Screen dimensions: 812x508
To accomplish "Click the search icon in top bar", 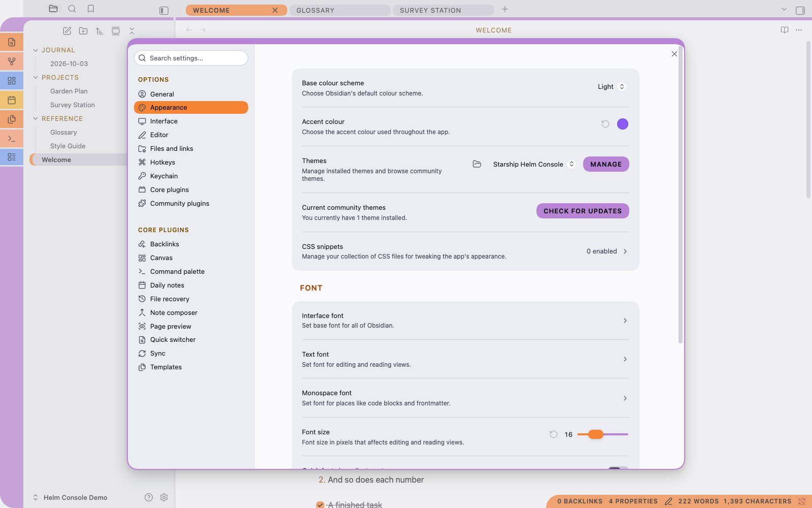I will pyautogui.click(x=72, y=9).
